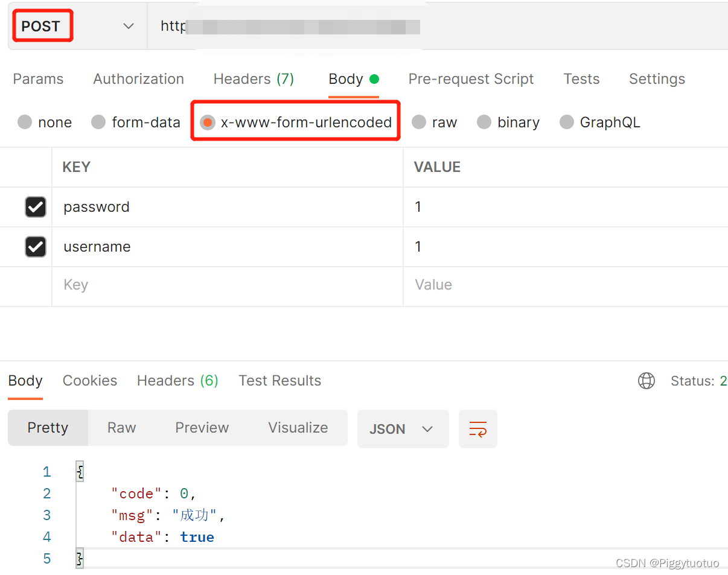This screenshot has width=728, height=575.
Task: Open the response Headers (6) tab
Action: pyautogui.click(x=177, y=381)
